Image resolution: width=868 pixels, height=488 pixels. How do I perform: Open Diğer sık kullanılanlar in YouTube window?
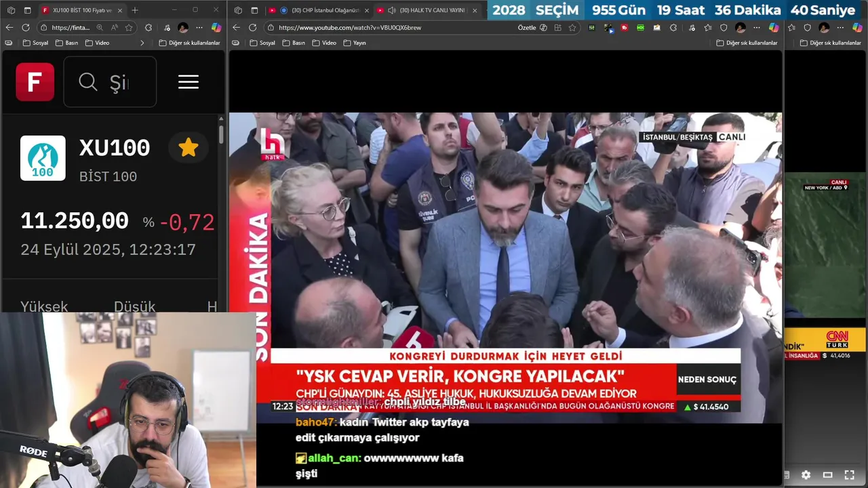coord(747,43)
